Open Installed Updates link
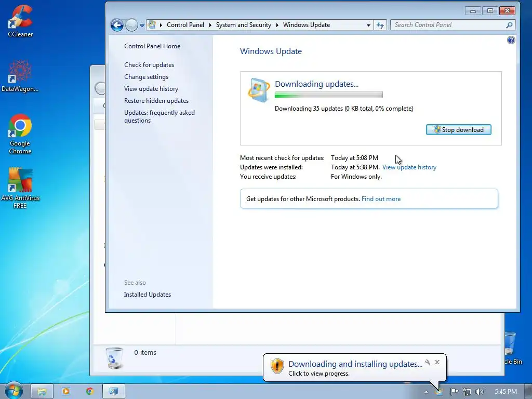The width and height of the screenshot is (532, 399). coord(148,295)
